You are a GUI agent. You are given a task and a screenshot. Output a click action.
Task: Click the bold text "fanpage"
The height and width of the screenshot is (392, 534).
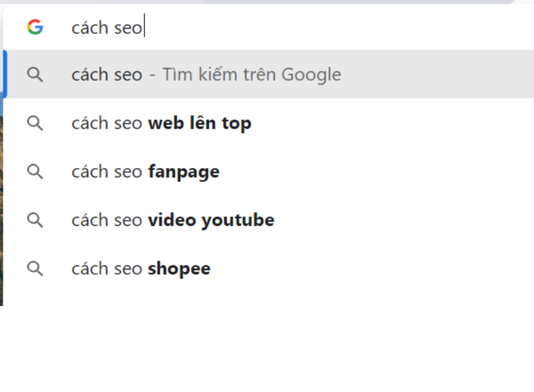(184, 171)
